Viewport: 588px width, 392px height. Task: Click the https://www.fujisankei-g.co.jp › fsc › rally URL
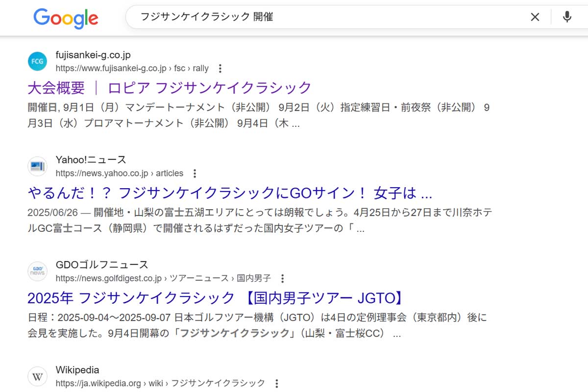132,68
